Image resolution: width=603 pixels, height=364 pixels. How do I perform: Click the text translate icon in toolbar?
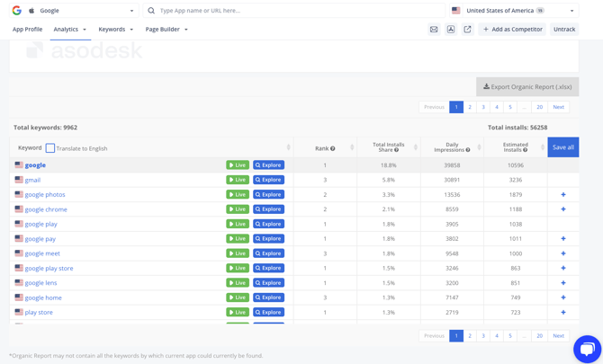[451, 30]
